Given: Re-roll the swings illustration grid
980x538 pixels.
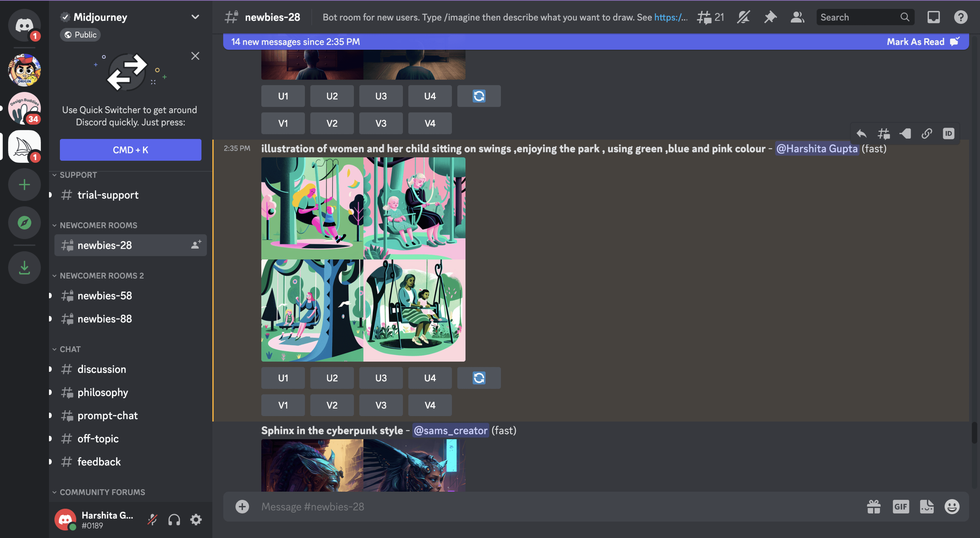Looking at the screenshot, I should point(479,378).
